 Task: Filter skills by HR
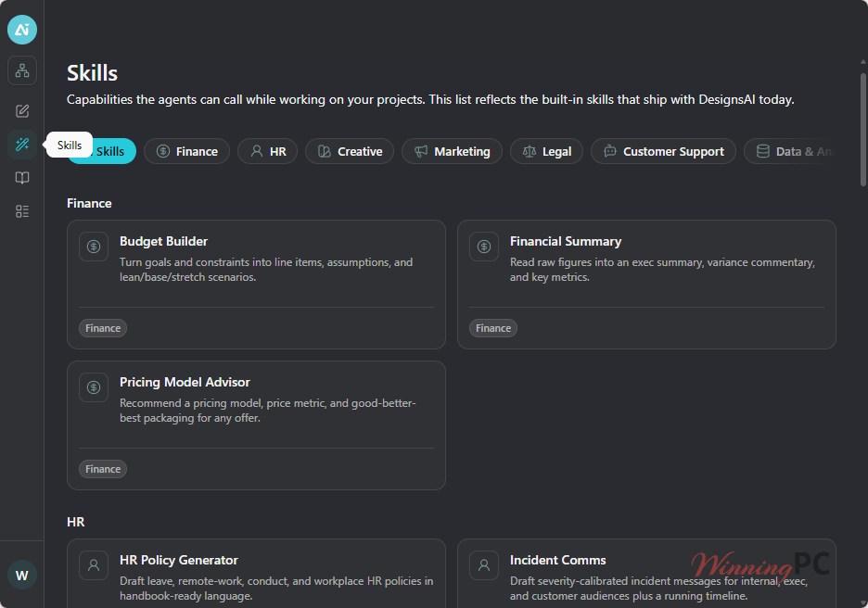click(x=267, y=151)
